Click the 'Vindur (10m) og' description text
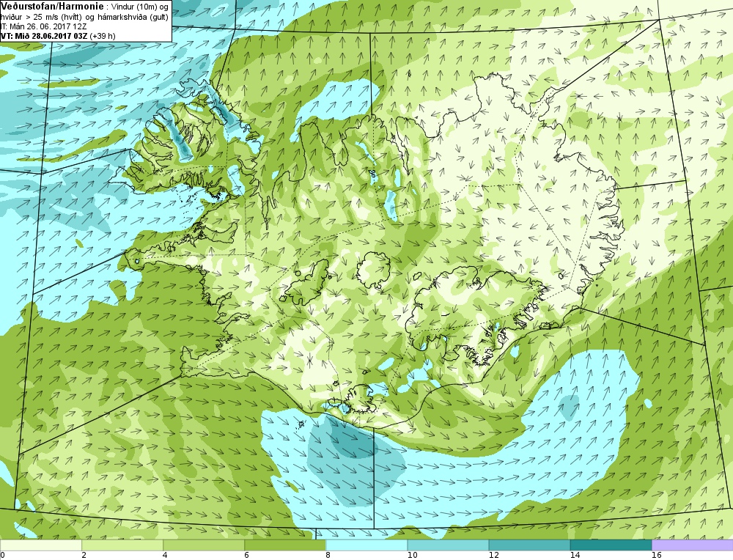 140,7
